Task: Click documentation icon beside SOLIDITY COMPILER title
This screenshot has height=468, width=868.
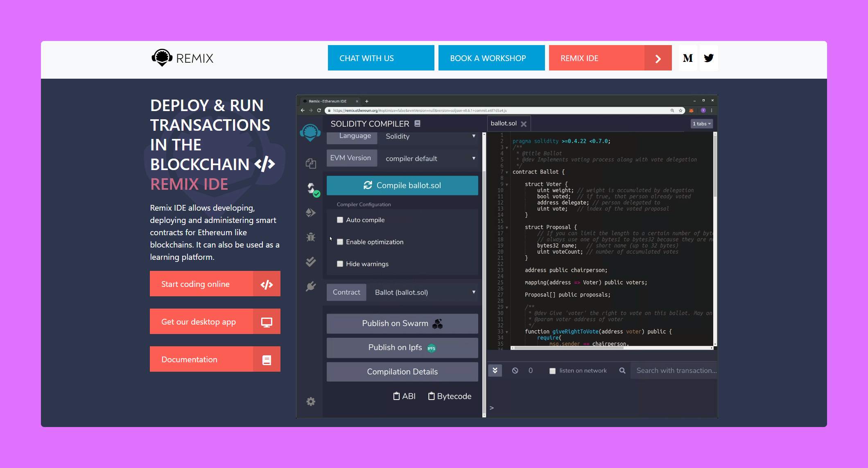Action: coord(417,123)
